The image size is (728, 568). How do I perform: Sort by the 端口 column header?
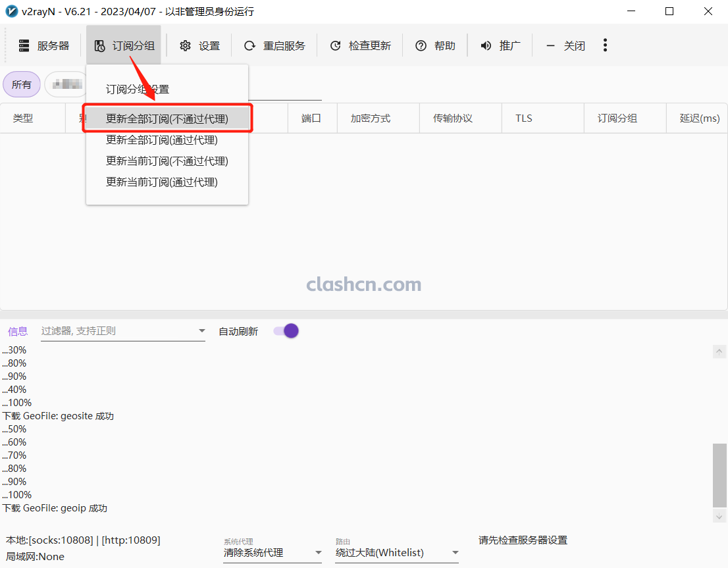[313, 118]
